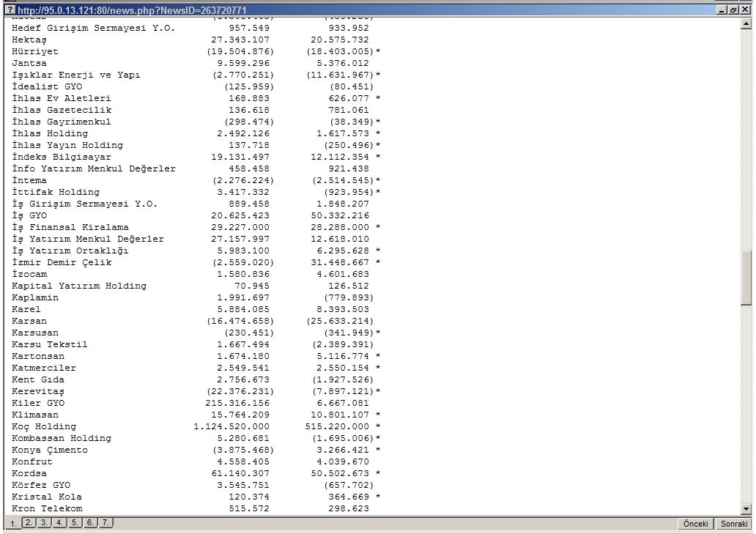The image size is (756, 534).
Task: Click the Hektaş company name
Action: point(29,40)
